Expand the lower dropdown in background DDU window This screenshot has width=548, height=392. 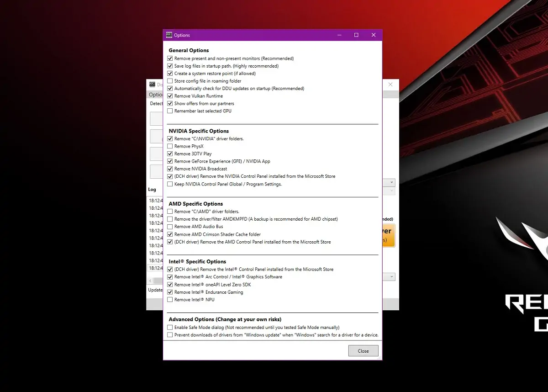(x=389, y=277)
